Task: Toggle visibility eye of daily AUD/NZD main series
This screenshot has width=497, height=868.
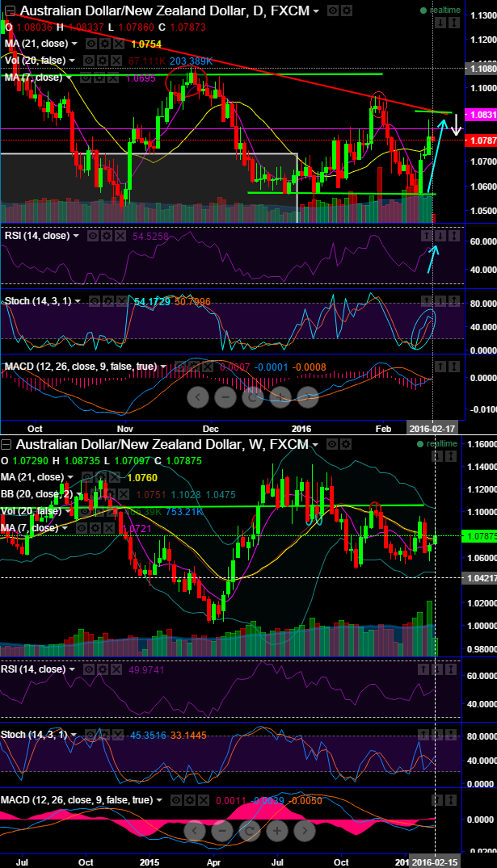Action: click(332, 10)
